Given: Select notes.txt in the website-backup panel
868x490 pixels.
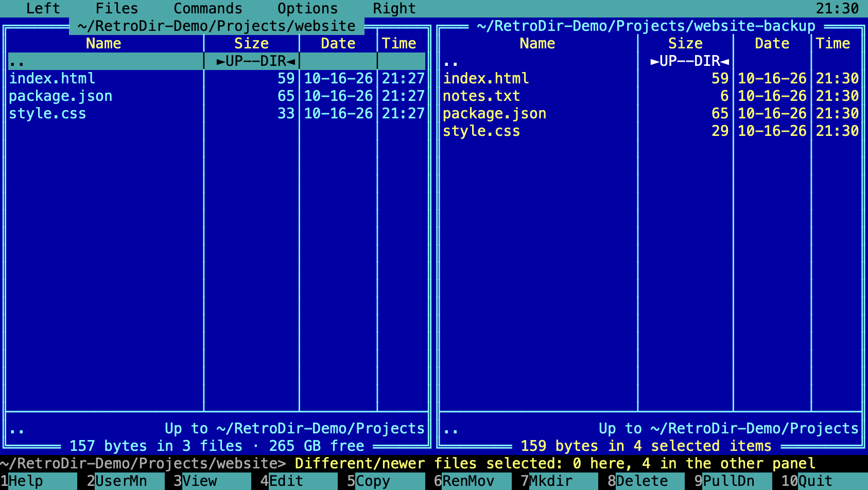Looking at the screenshot, I should point(651,96).
